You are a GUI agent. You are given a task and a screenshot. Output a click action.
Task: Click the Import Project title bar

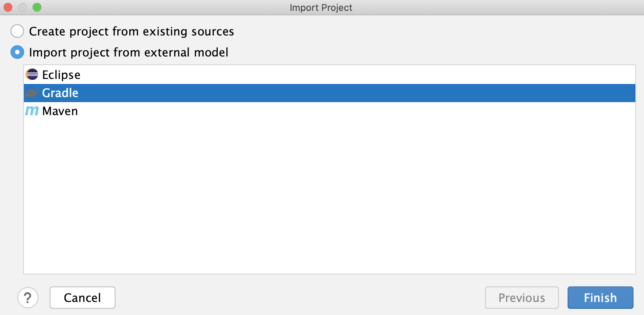pyautogui.click(x=321, y=7)
